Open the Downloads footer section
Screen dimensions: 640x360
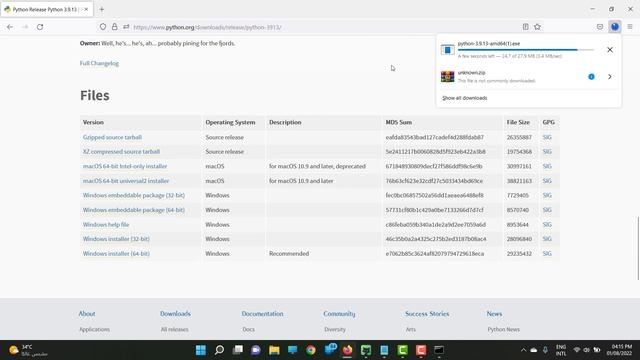point(176,313)
